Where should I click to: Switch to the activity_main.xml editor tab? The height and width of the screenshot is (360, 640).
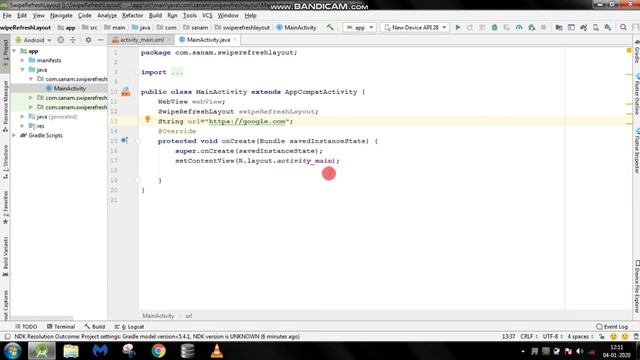[x=141, y=40]
